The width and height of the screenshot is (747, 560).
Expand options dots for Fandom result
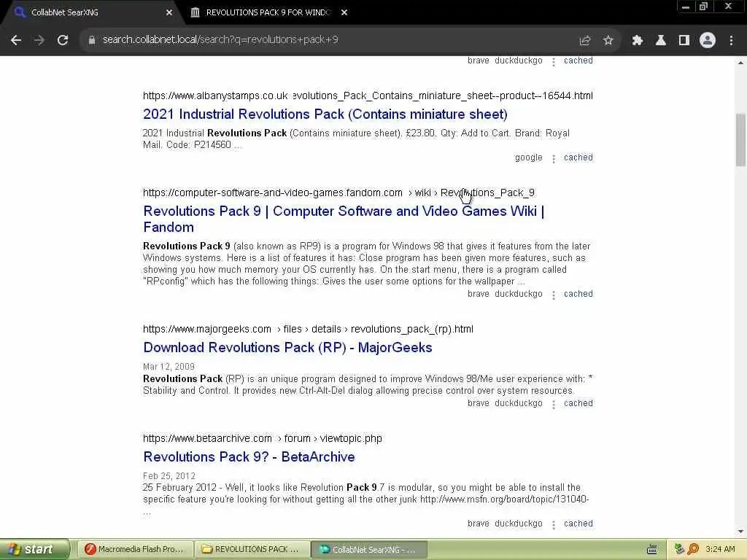[554, 295]
